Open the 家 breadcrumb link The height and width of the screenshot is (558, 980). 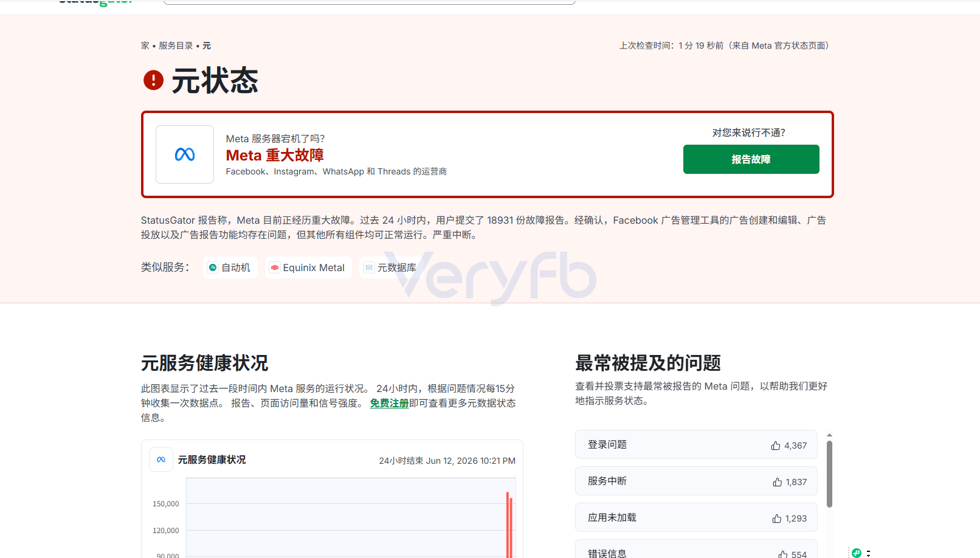coord(145,46)
